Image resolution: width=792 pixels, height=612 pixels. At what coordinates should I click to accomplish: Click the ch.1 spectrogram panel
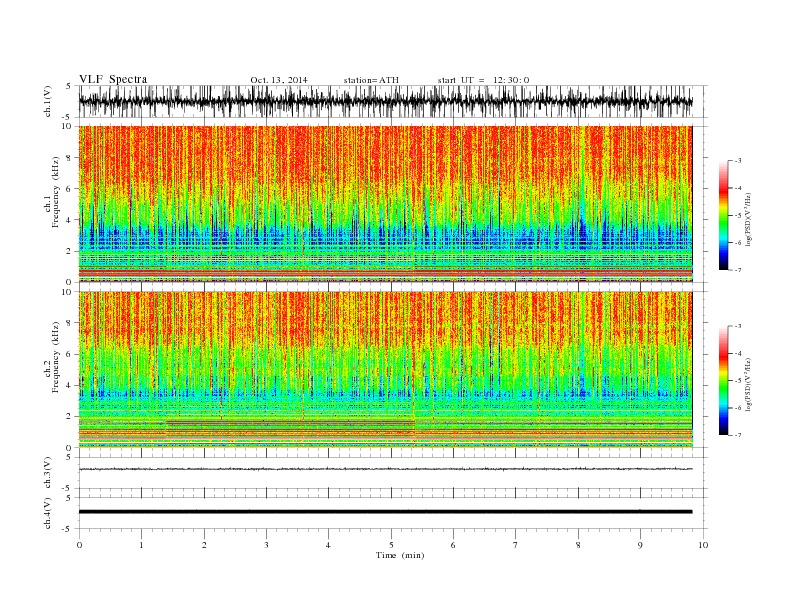click(385, 204)
